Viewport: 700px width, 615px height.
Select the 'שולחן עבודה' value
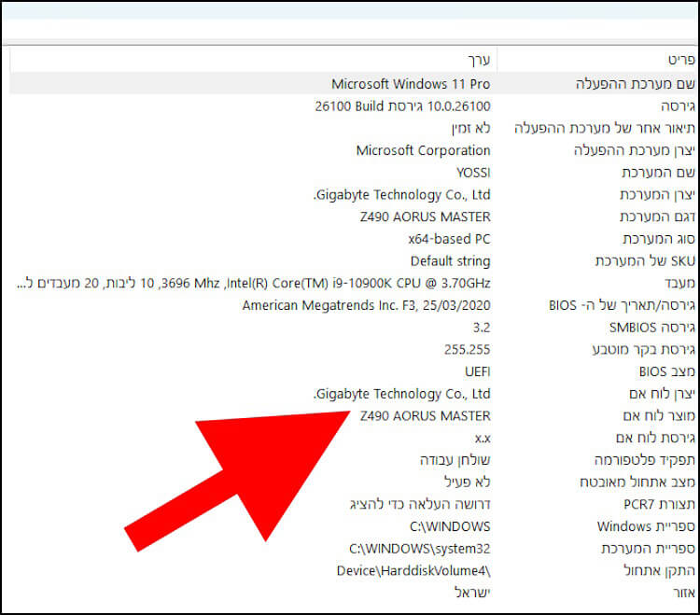coord(455,460)
